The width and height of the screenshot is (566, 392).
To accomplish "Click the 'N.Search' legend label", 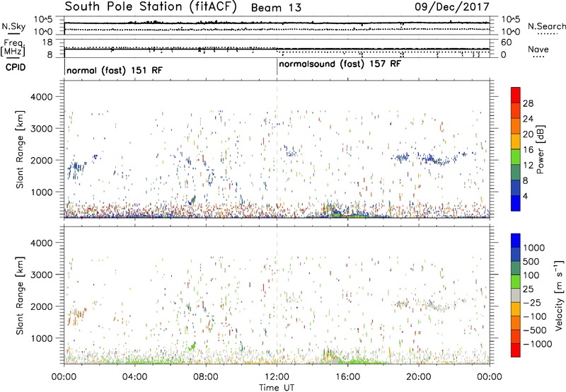I will (x=546, y=26).
